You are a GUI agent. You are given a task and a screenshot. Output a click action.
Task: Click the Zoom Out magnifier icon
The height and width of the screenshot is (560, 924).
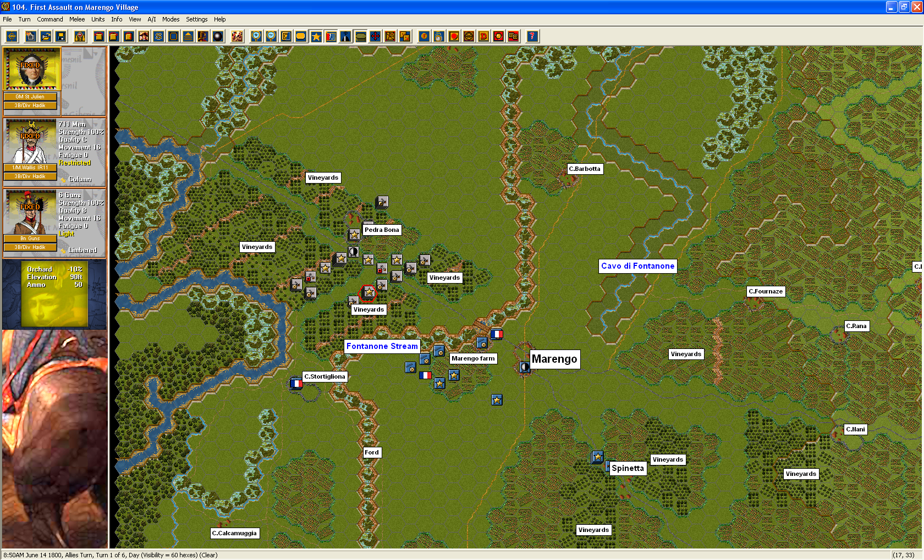271,36
